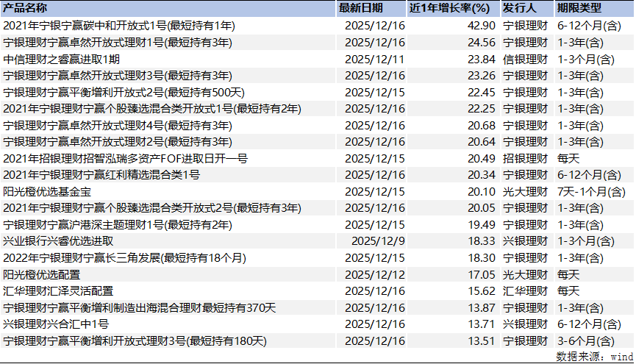Click growth rate value 20.68

(x=482, y=126)
